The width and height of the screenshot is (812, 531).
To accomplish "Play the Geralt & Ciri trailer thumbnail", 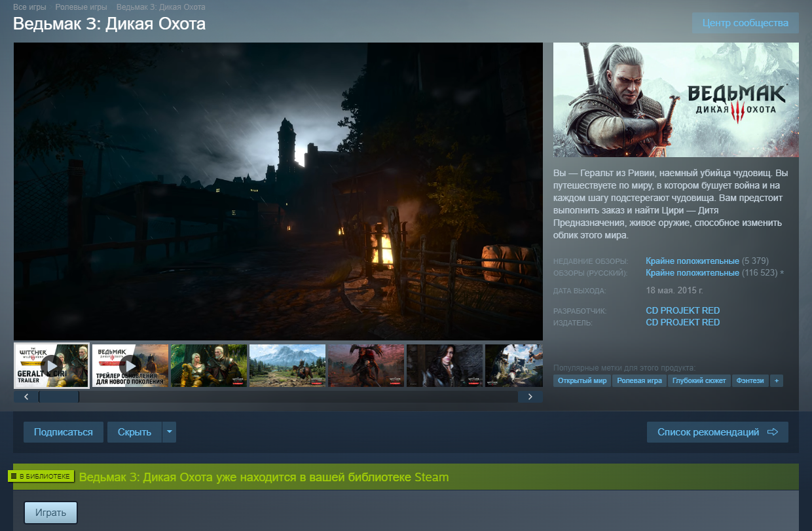I will pyautogui.click(x=52, y=365).
